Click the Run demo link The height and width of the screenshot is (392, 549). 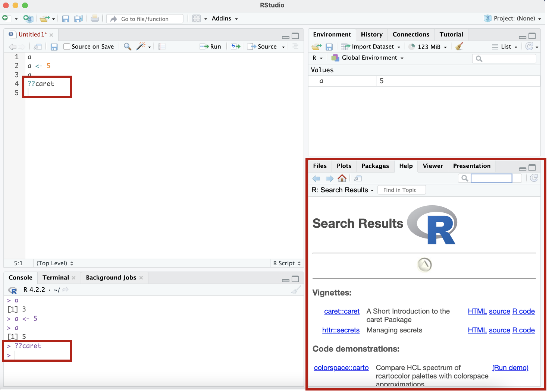pyautogui.click(x=510, y=368)
